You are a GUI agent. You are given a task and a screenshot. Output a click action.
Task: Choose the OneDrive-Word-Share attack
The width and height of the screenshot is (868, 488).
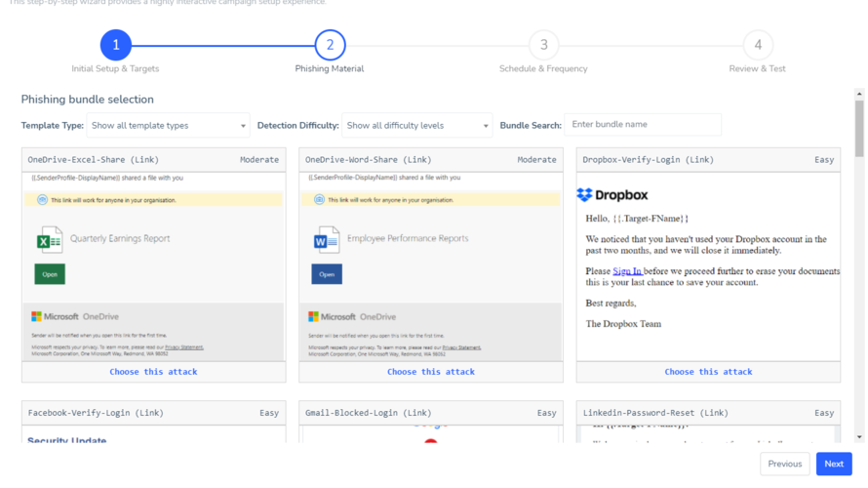point(431,372)
